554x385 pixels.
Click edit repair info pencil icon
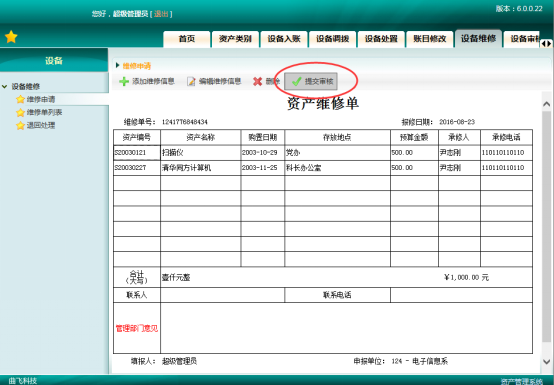(x=191, y=82)
